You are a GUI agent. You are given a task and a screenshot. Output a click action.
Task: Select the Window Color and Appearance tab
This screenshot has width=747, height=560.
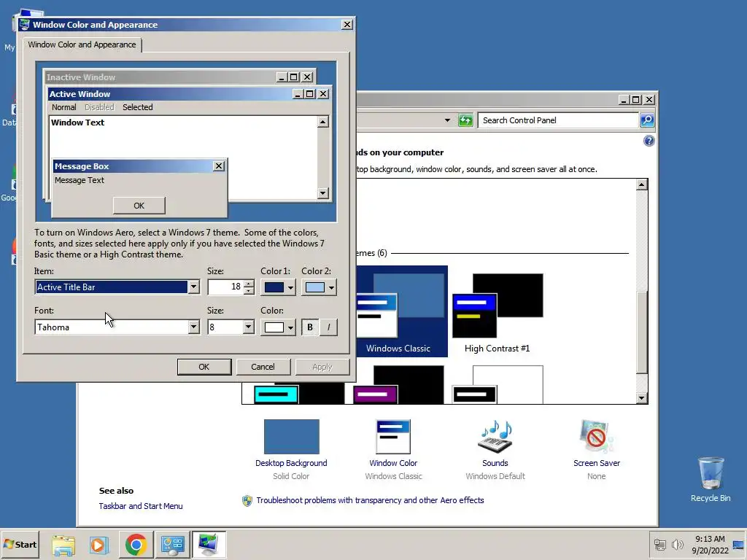[82, 44]
